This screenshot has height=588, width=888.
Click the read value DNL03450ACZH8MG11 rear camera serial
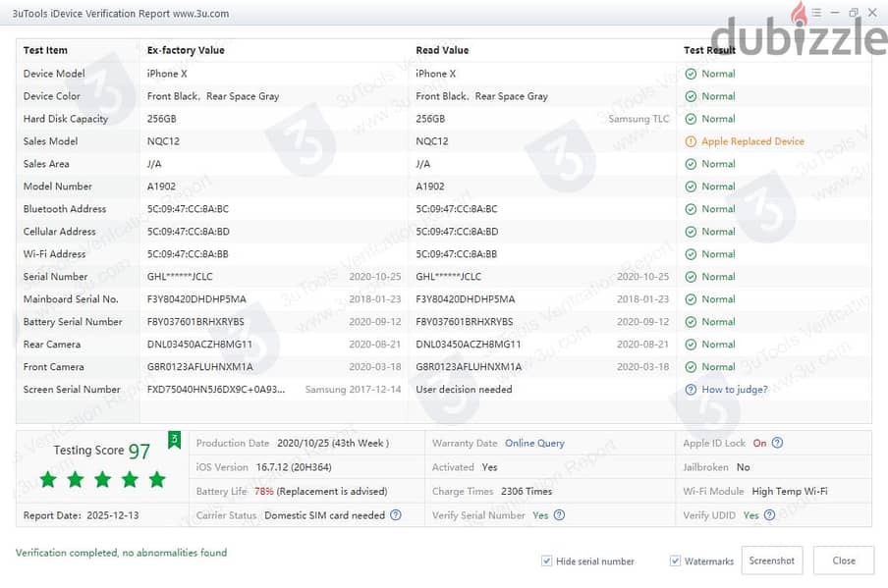[x=469, y=345]
